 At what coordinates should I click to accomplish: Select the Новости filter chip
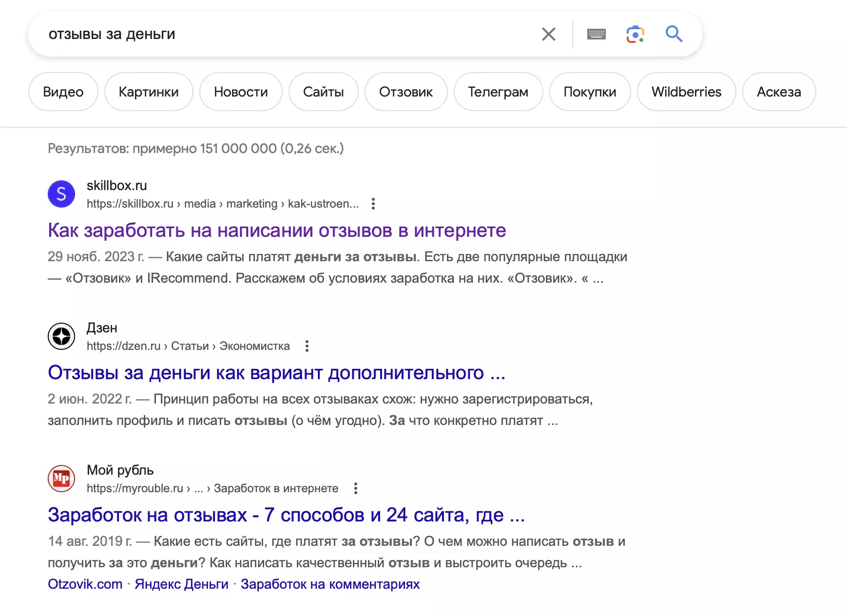[x=241, y=92]
